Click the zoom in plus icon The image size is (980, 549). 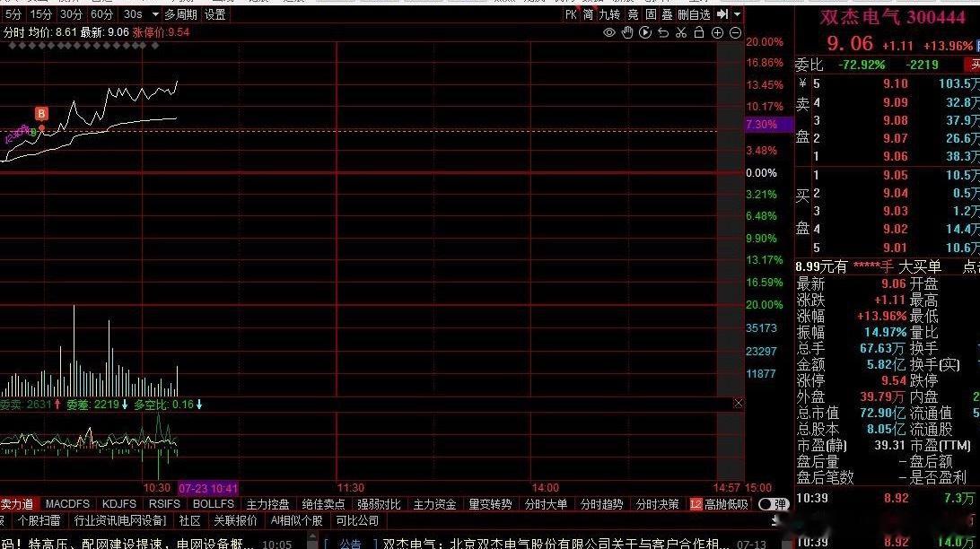click(x=718, y=32)
